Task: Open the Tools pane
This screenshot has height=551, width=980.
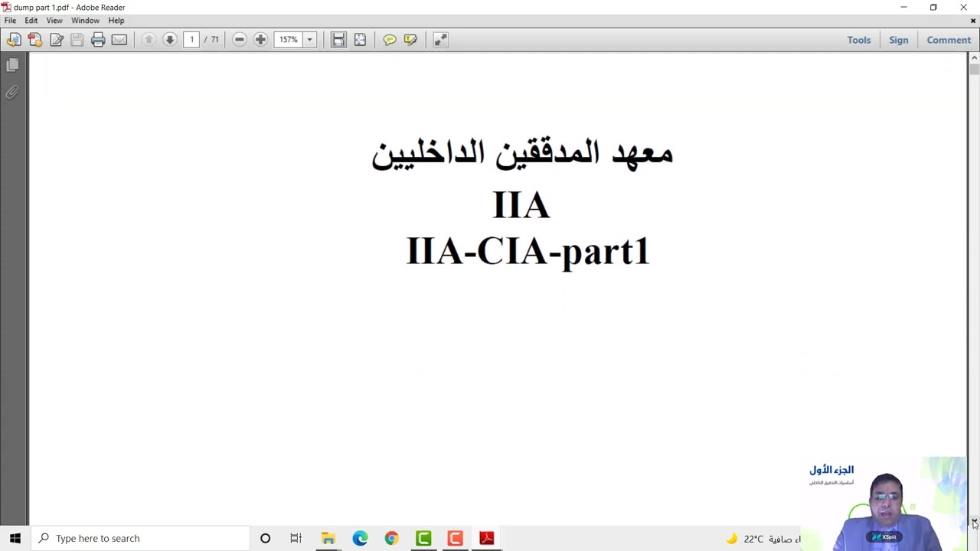Action: pos(859,40)
